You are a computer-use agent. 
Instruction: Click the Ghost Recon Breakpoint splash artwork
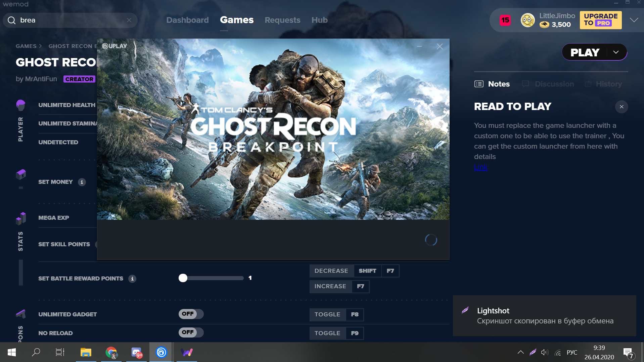(x=273, y=129)
